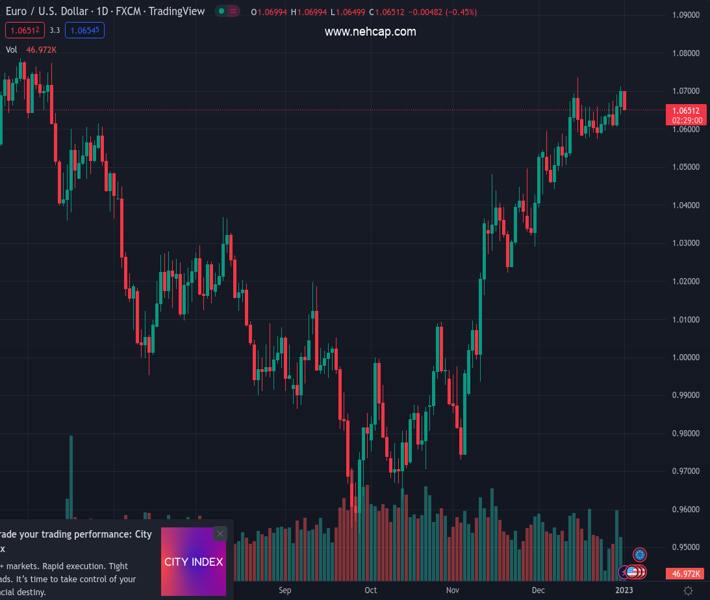Click the Oct label on time axis
This screenshot has height=600, width=710.
(370, 591)
